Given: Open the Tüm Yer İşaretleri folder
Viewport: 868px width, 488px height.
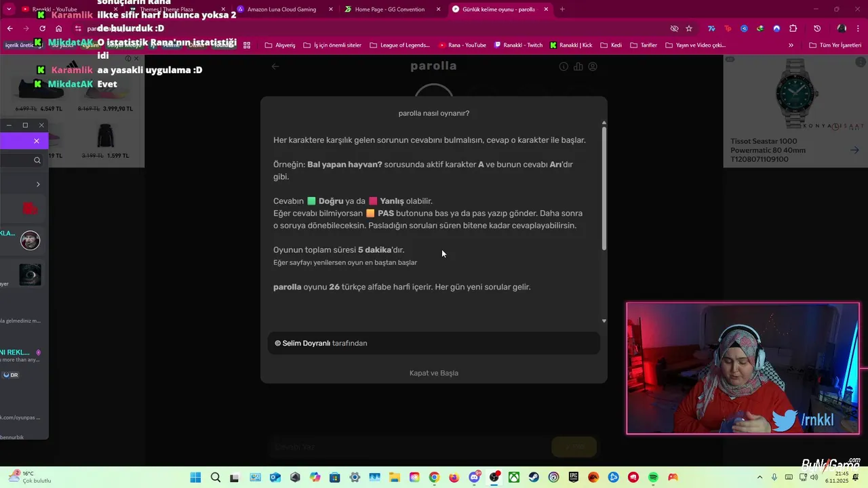Looking at the screenshot, I should (x=835, y=45).
